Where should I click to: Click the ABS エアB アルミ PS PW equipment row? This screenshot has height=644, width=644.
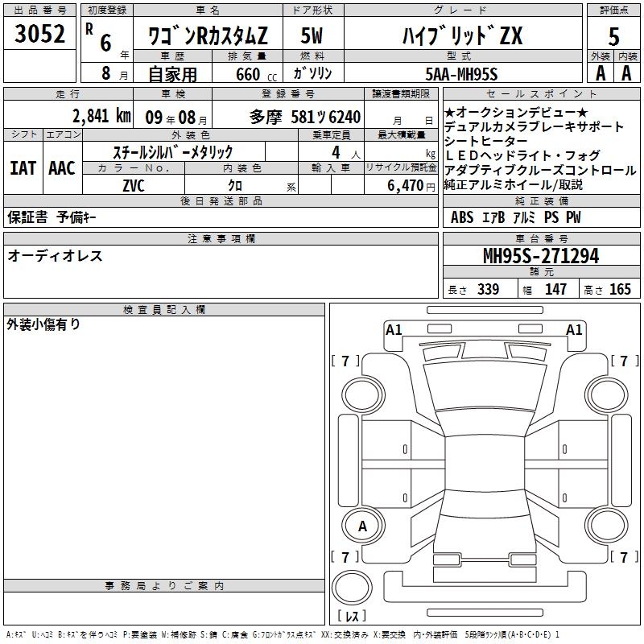coord(515,217)
